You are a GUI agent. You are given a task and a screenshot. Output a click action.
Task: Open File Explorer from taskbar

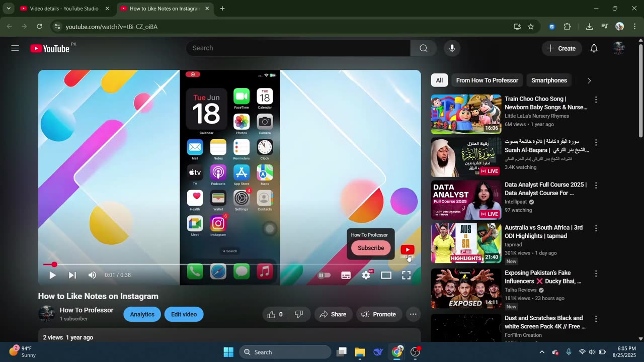coord(360,352)
